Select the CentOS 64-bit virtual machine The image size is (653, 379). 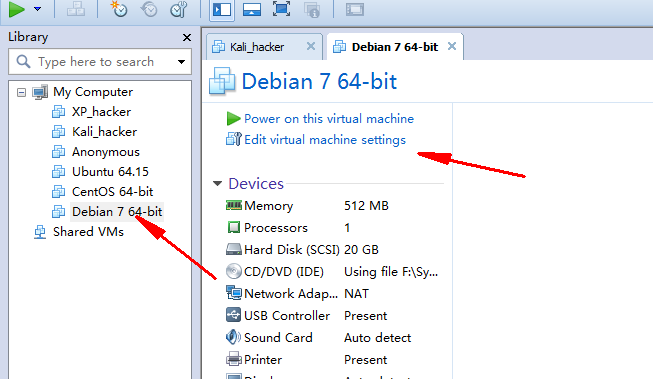pos(112,192)
